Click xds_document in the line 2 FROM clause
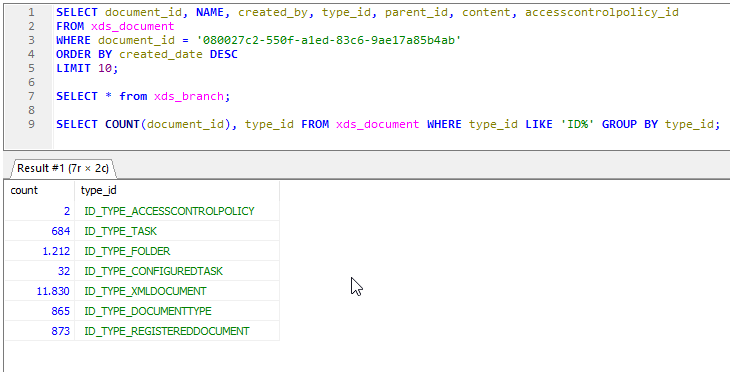This screenshot has width=730, height=372. [132, 27]
